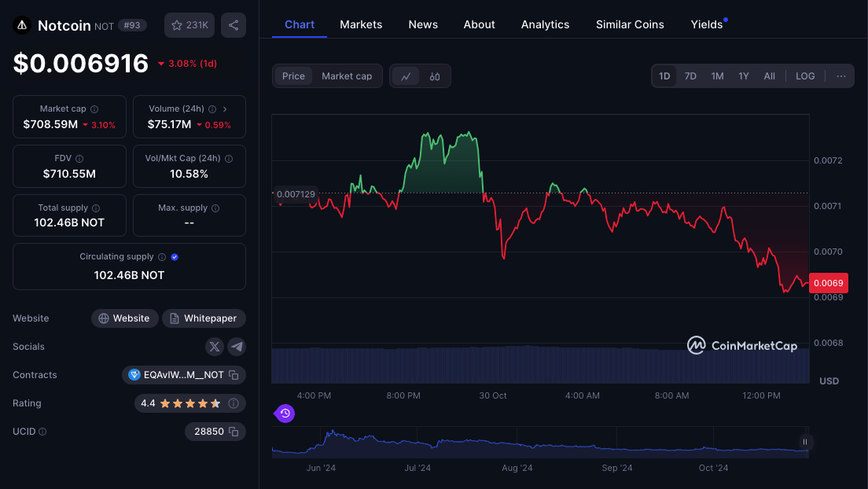Image resolution: width=868 pixels, height=489 pixels.
Task: Click Sep '24 on overview timeline
Action: coord(616,468)
